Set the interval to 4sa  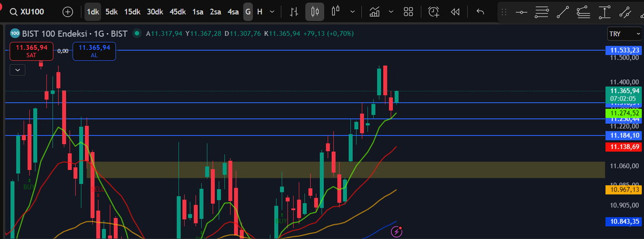pos(233,11)
